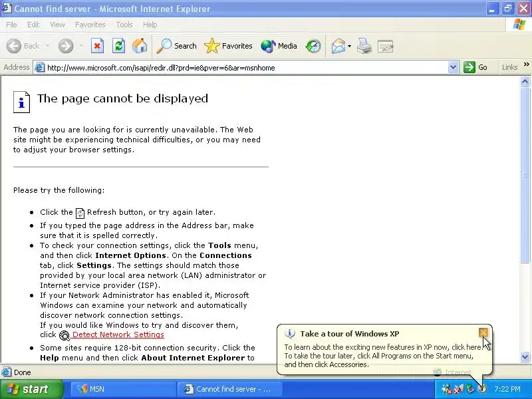This screenshot has width=532, height=399.
Task: Click the green security tray icon
Action: click(470, 389)
